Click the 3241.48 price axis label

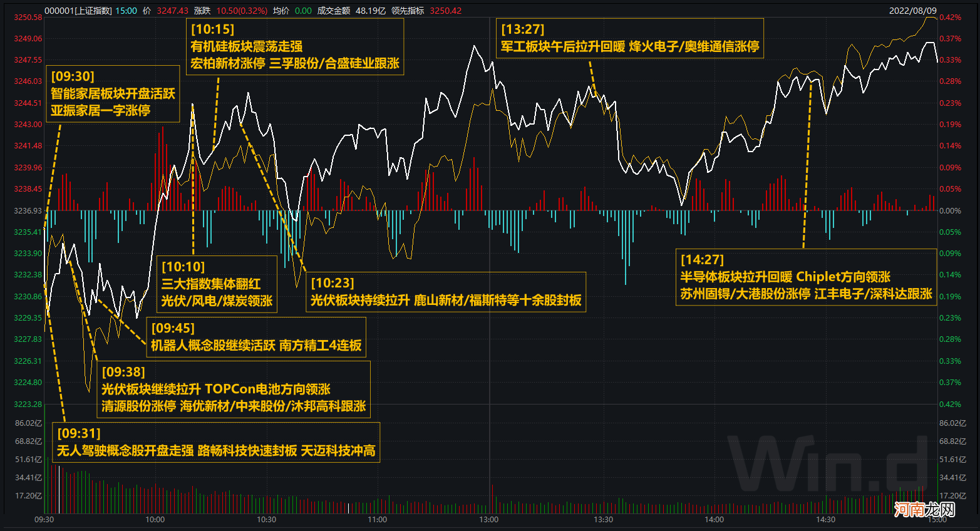[x=28, y=146]
